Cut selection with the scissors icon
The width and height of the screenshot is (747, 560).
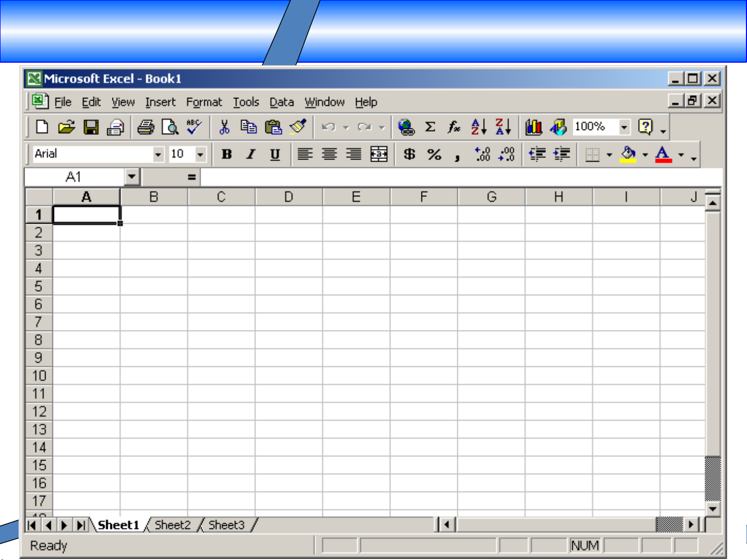point(224,127)
